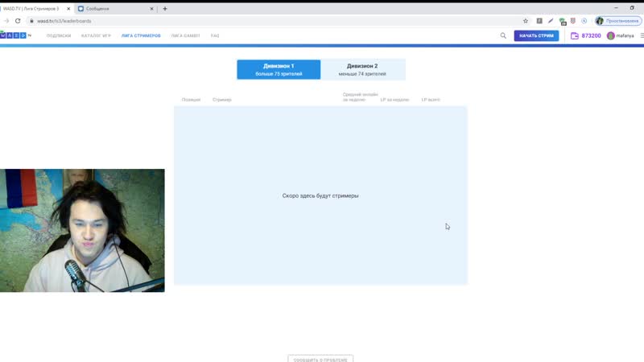
Task: Click the НАЧАТЬ СТРИМ button
Action: (x=536, y=35)
